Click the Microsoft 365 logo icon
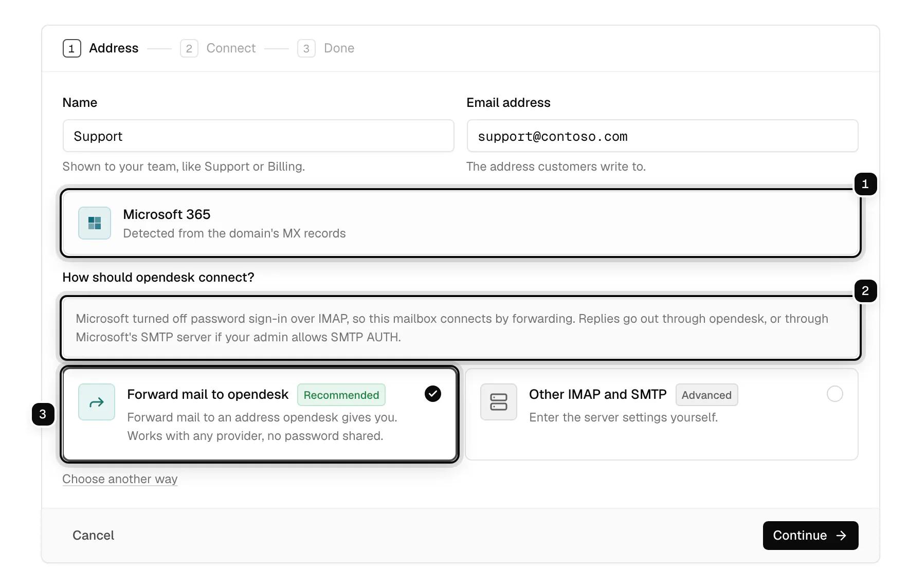Viewport: 908px width, 588px height. tap(95, 223)
